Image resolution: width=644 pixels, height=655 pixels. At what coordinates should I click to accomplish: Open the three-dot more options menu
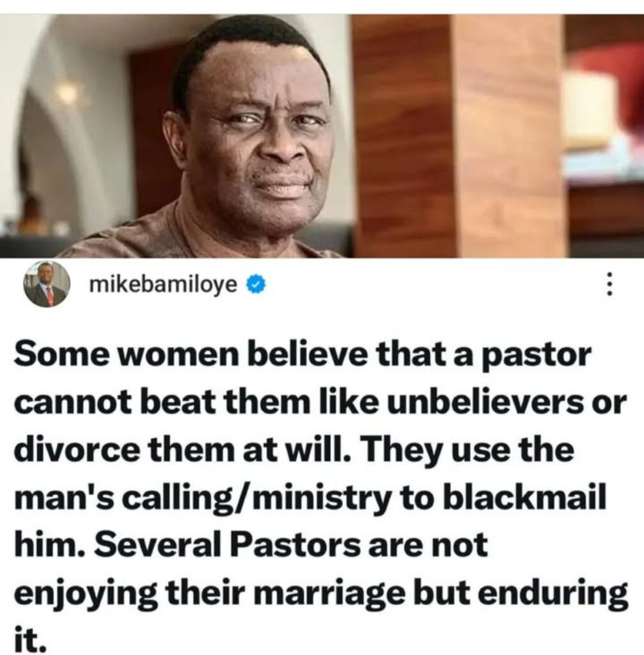[x=609, y=284]
